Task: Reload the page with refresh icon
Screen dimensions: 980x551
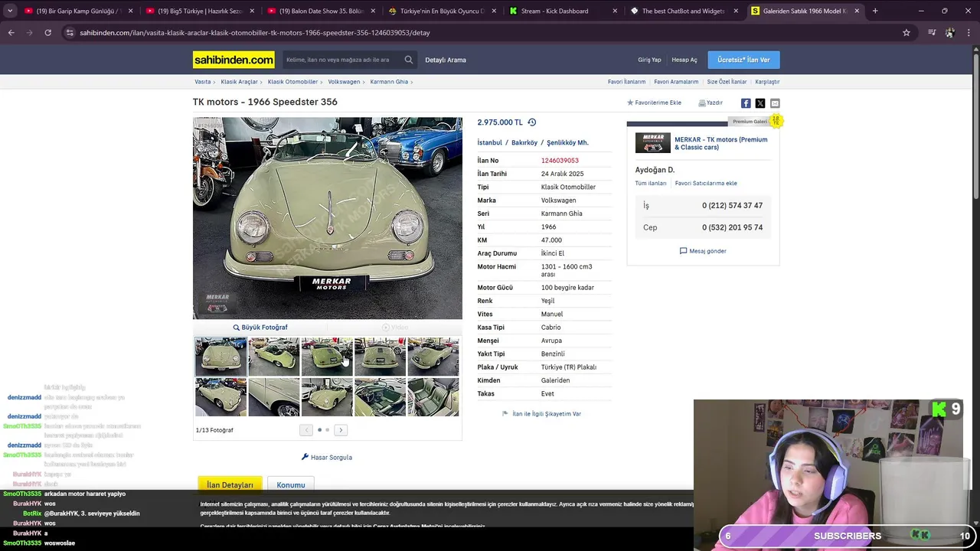Action: point(47,33)
